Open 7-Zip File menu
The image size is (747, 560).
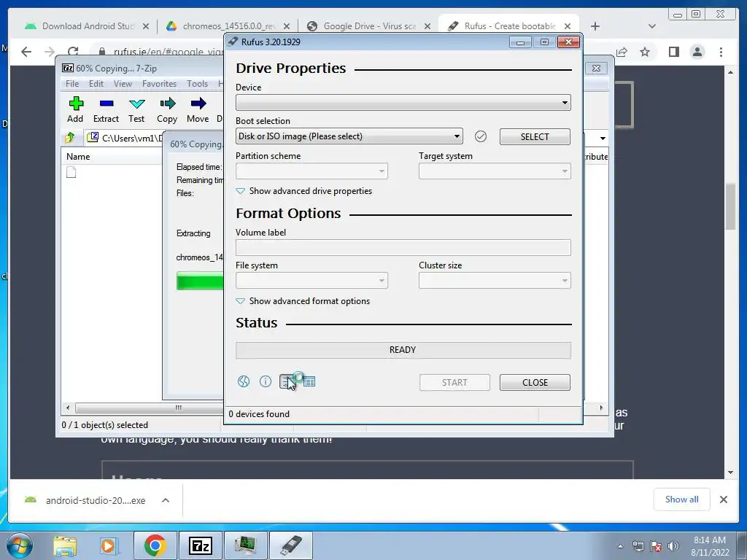coord(72,84)
